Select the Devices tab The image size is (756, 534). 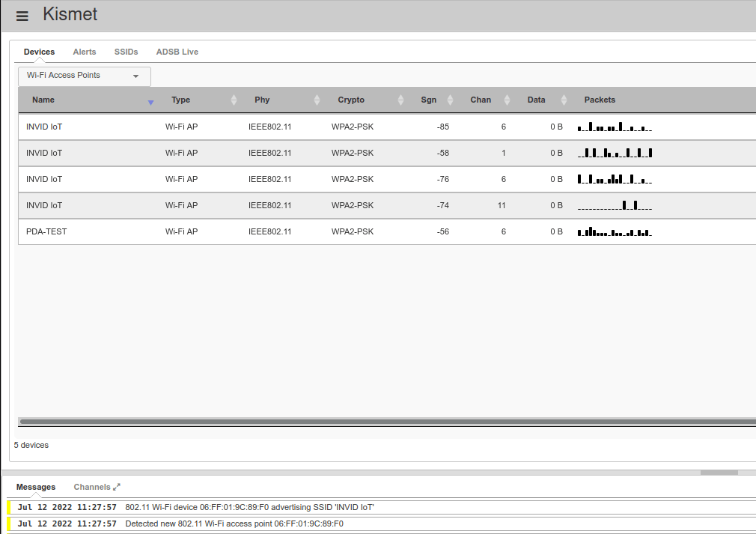(39, 52)
